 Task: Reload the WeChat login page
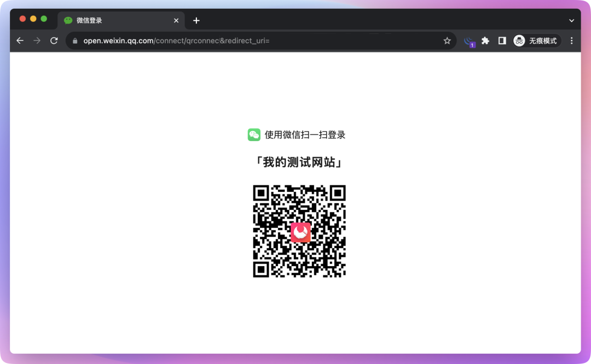click(54, 40)
